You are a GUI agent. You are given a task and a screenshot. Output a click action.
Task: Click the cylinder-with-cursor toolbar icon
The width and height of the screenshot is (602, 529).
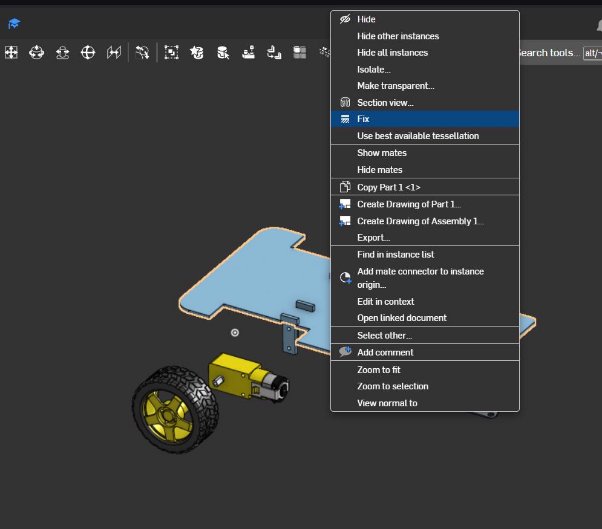click(223, 52)
